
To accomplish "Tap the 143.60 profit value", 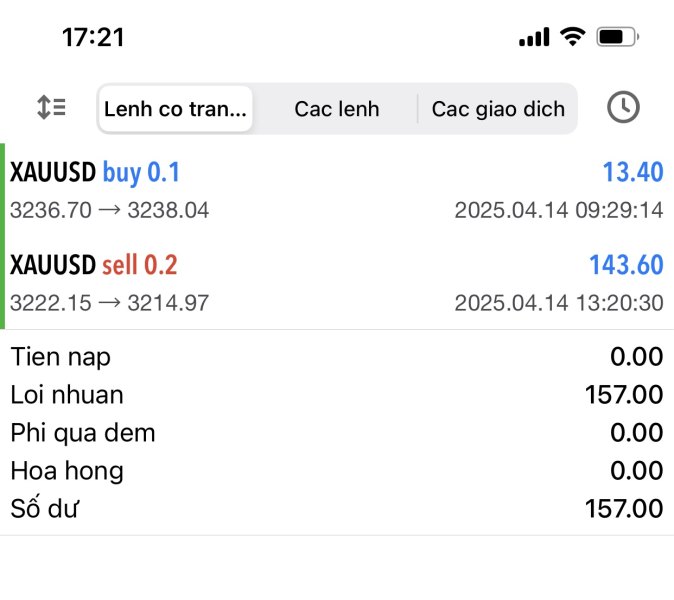I will (626, 265).
